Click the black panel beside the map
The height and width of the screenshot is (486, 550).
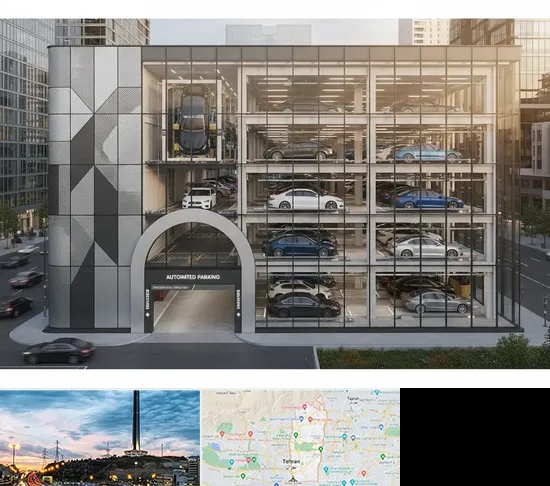click(475, 437)
